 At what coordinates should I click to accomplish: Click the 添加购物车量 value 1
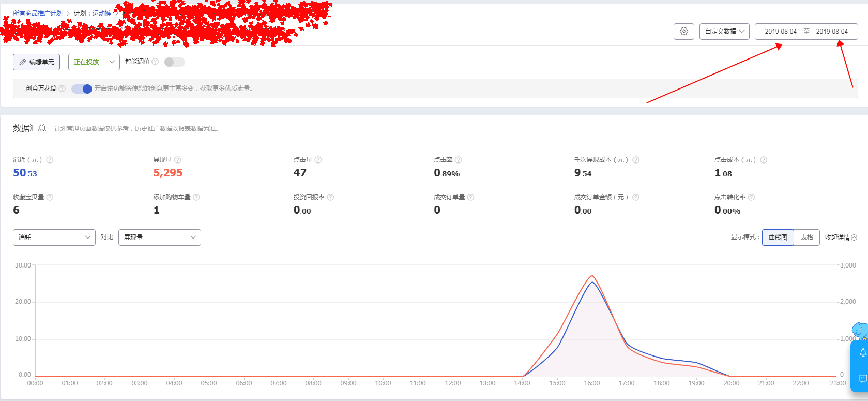[x=157, y=210]
